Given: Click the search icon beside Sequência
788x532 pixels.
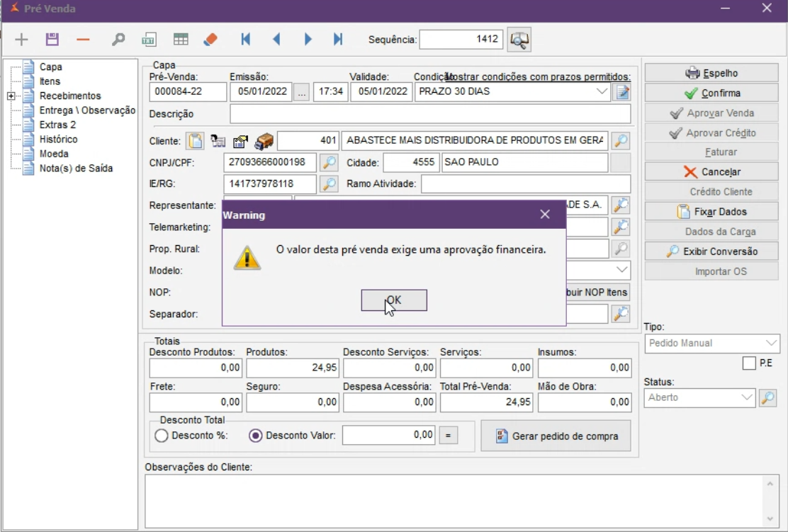Looking at the screenshot, I should [x=519, y=39].
